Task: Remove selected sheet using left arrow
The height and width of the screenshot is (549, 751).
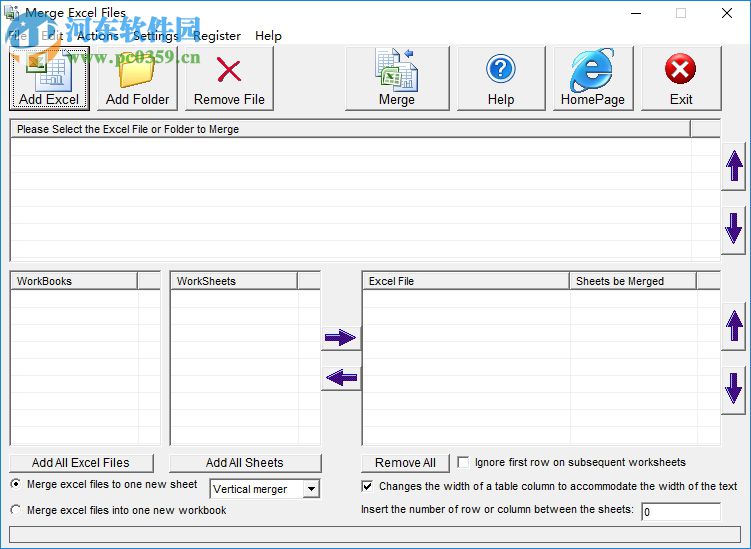Action: click(x=341, y=377)
